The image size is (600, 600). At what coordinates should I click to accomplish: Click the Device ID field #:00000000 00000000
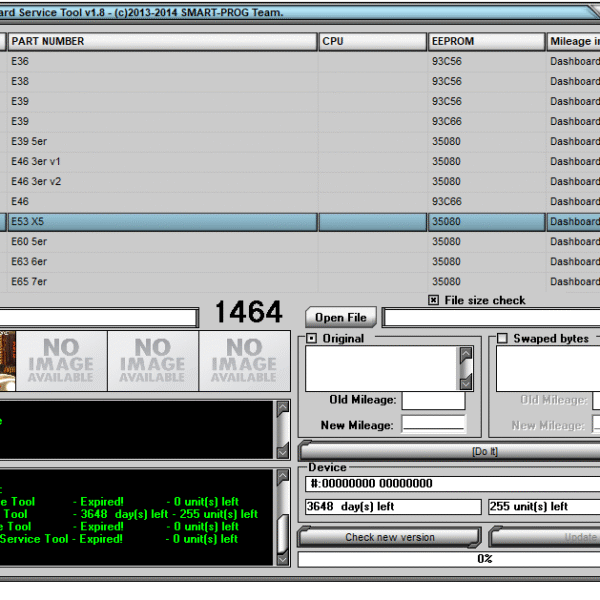tap(453, 484)
